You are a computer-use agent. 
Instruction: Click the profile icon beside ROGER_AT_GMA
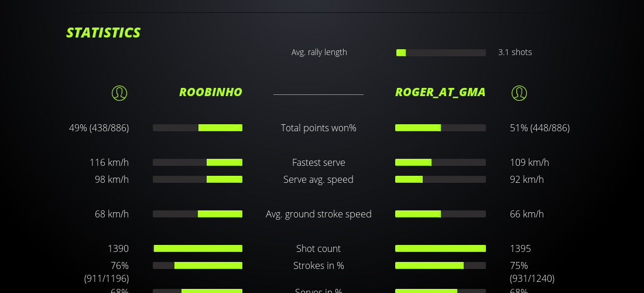click(519, 93)
